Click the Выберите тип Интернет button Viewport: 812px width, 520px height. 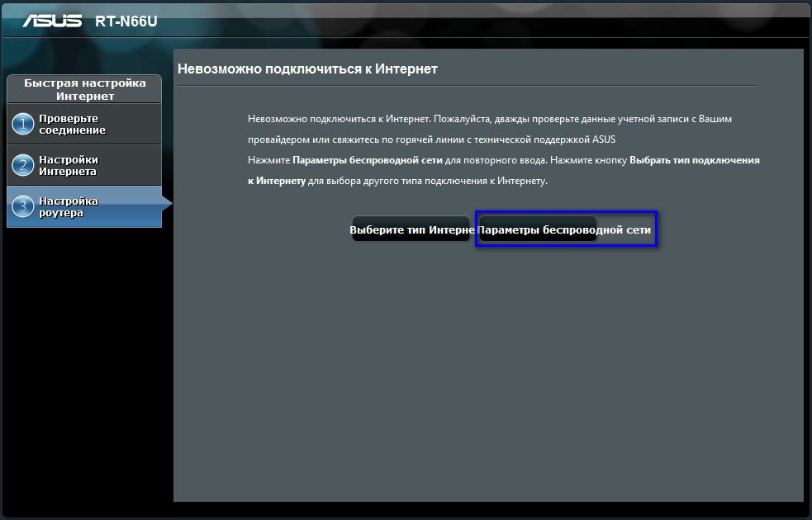coord(411,229)
